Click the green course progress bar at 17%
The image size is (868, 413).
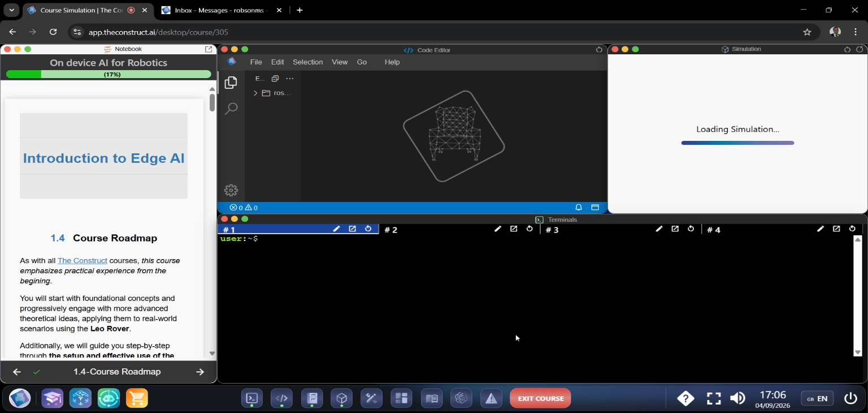108,74
